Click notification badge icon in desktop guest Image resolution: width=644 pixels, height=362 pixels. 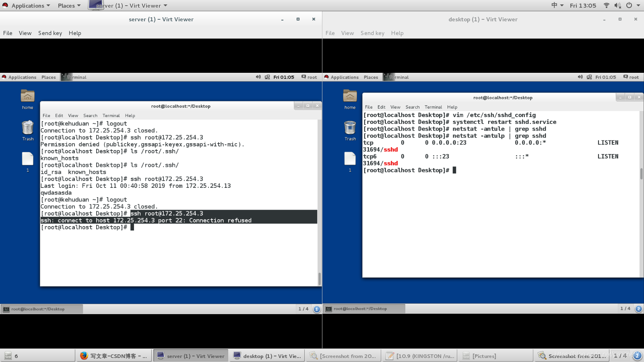click(x=639, y=309)
